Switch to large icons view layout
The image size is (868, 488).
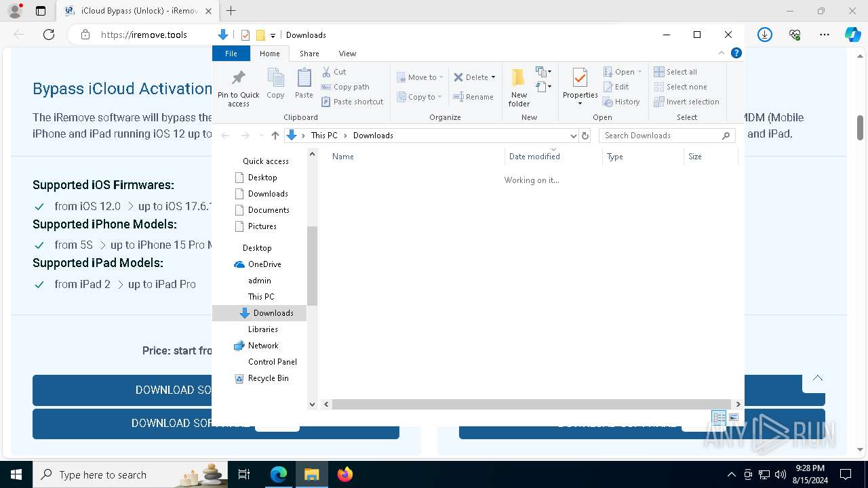(734, 418)
